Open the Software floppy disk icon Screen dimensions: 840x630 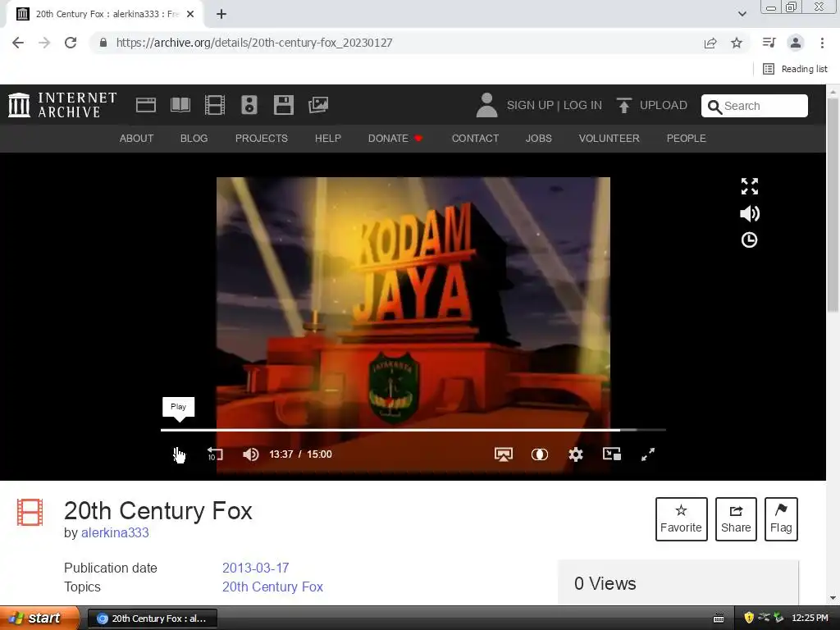[283, 105]
